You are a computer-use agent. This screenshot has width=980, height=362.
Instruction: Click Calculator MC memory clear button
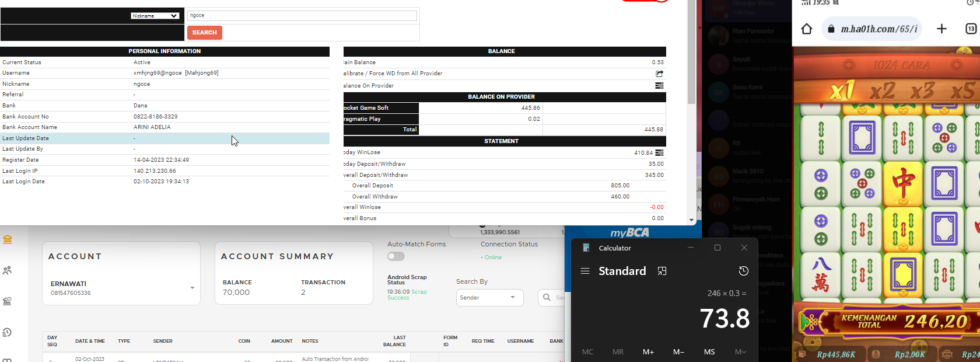click(588, 351)
